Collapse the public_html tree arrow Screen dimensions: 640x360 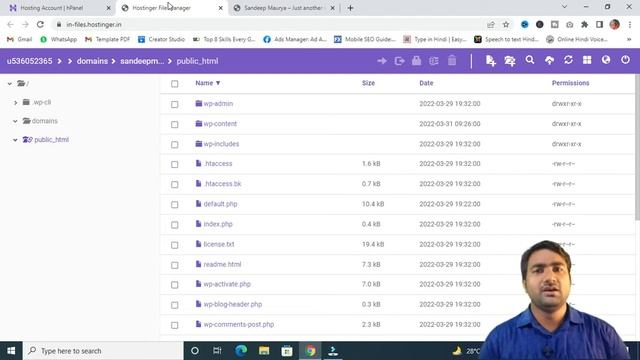pyautogui.click(x=15, y=140)
